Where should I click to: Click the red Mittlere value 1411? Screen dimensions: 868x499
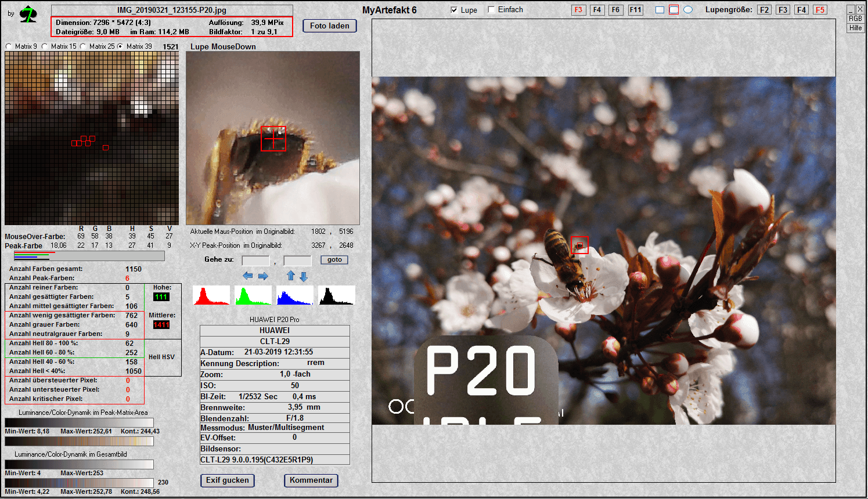click(161, 325)
